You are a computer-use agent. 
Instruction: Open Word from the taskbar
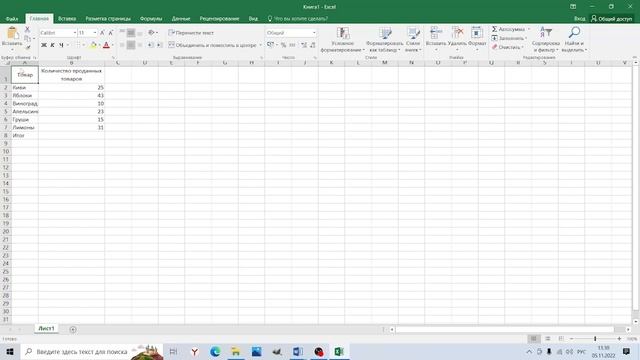(x=298, y=351)
